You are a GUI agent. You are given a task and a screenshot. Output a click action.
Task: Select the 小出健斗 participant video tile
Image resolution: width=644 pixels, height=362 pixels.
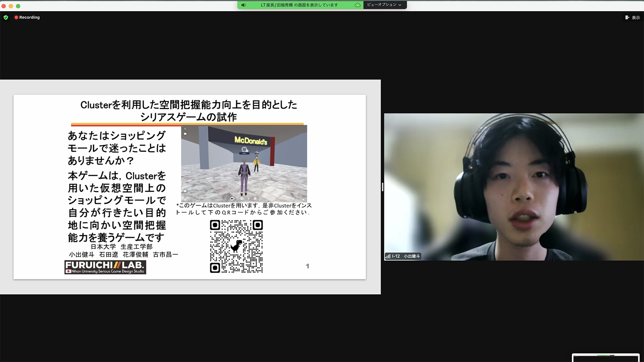click(x=514, y=187)
